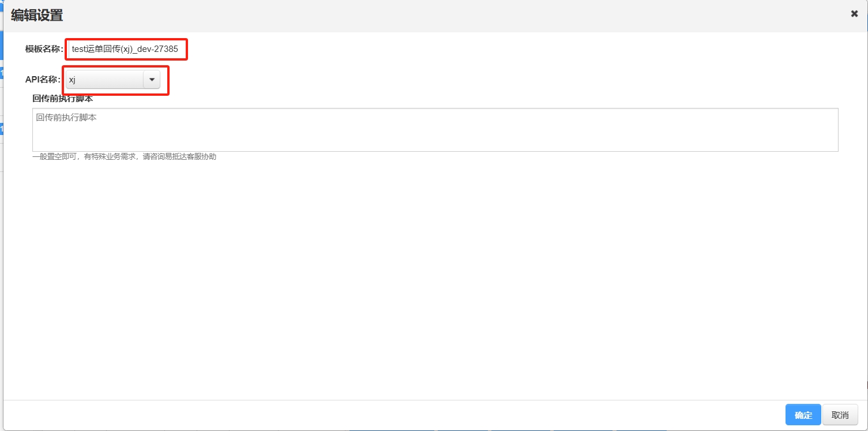Click the bottom border of script text area
Screen dimensions: 868x431
coord(435,151)
